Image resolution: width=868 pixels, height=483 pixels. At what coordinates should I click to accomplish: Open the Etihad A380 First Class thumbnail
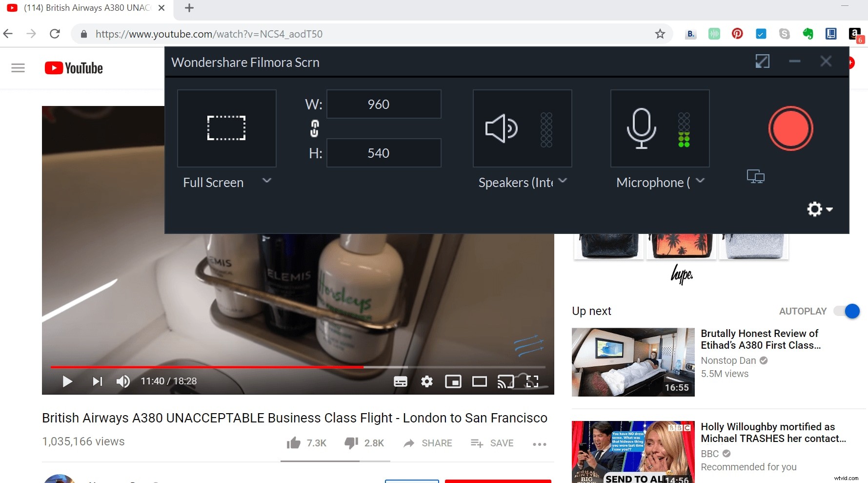(633, 362)
